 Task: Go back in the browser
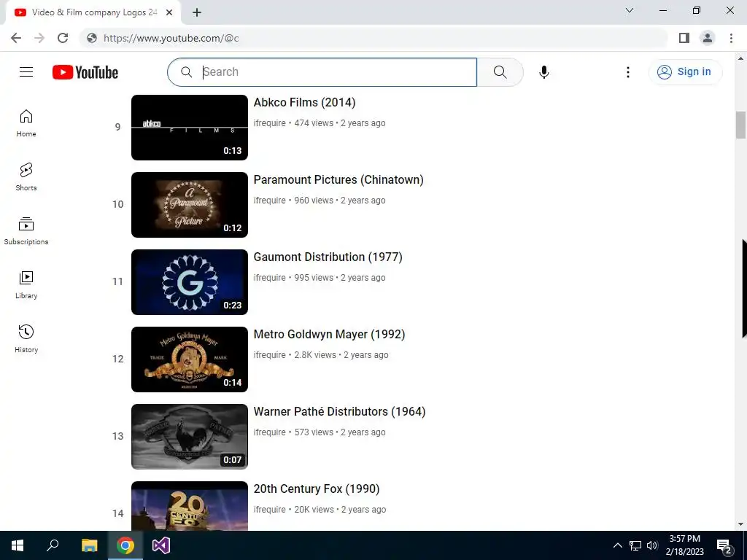tap(16, 38)
